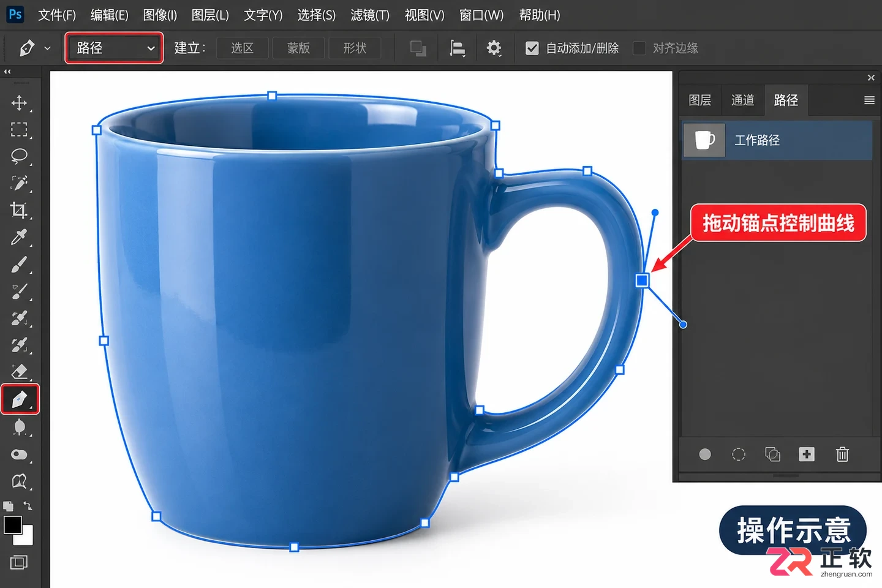
Task: Select the Rectangular Marquee tool
Action: click(x=19, y=130)
